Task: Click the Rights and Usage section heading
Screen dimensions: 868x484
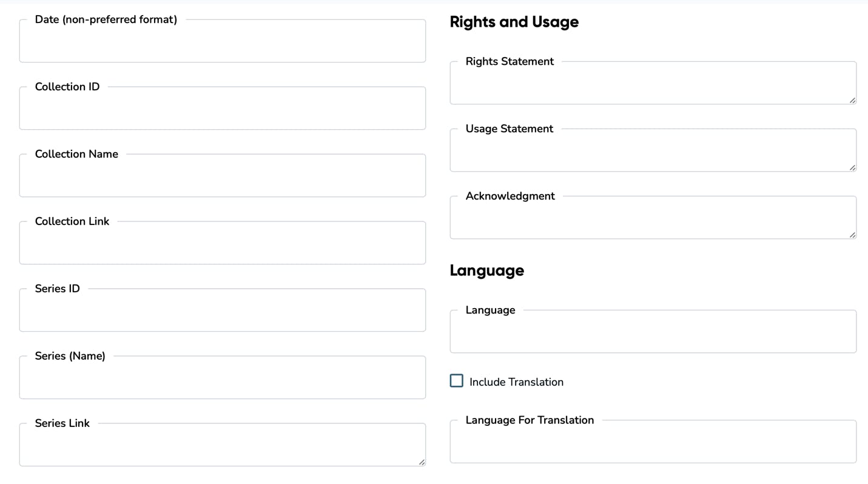Action: (x=514, y=22)
